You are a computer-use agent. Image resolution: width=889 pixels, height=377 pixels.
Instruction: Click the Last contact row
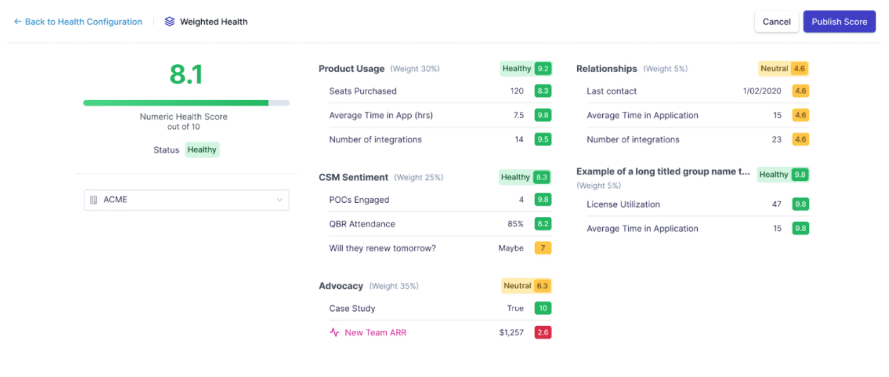tap(698, 91)
